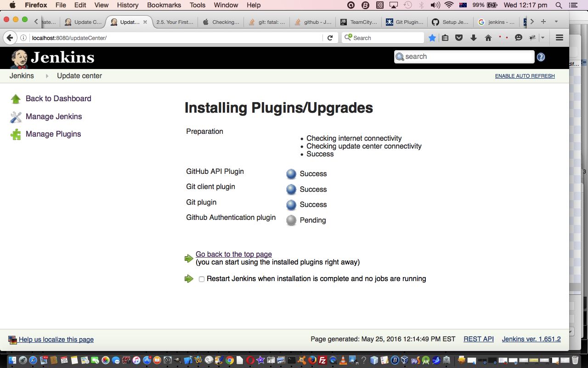588x368 pixels.
Task: Switch to the Setup Je... GitHub tab
Action: tap(450, 22)
